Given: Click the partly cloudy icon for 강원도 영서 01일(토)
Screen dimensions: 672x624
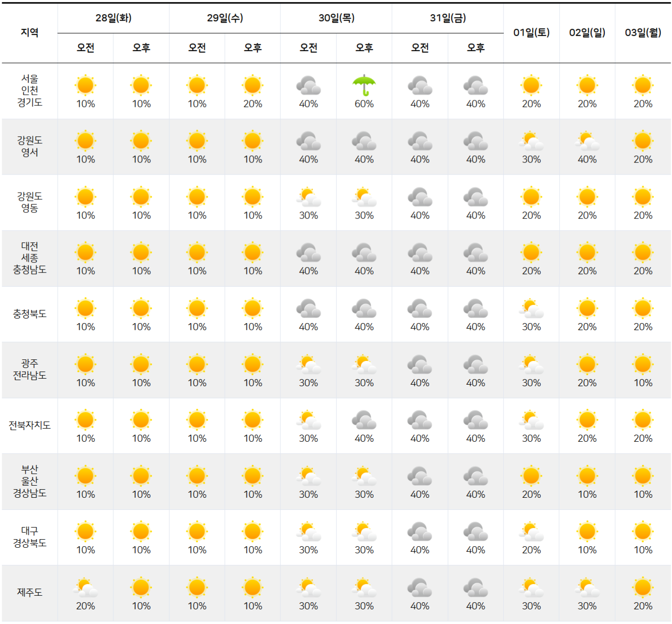Looking at the screenshot, I should pos(531,141).
